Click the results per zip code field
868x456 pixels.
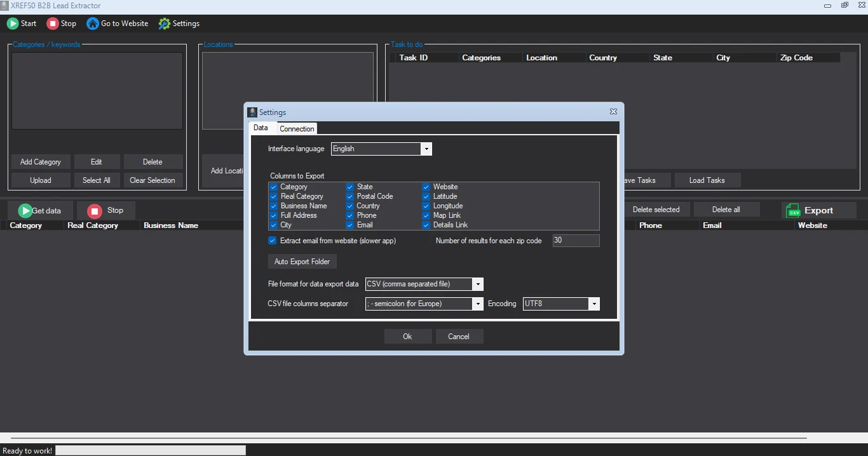tap(576, 241)
